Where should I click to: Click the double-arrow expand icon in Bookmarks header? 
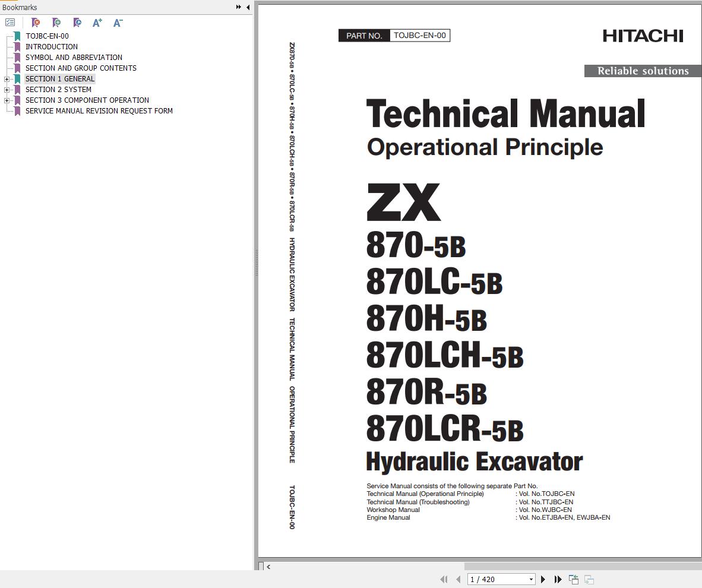(x=239, y=7)
